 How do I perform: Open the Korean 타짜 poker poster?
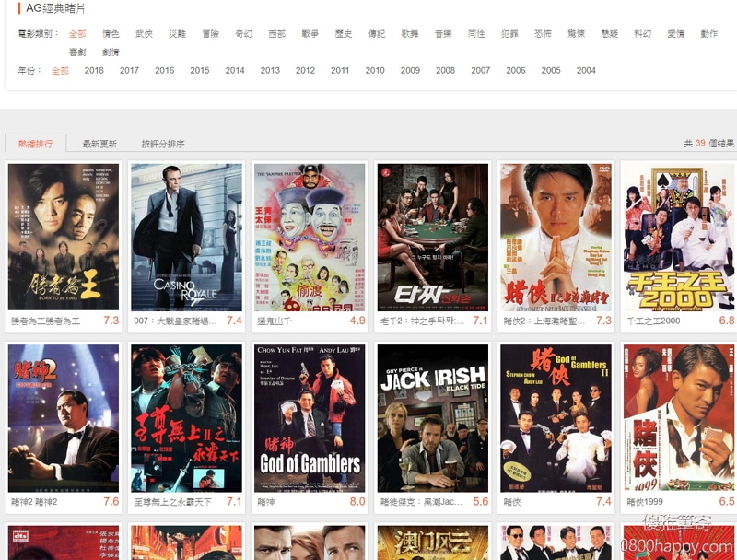coord(433,238)
